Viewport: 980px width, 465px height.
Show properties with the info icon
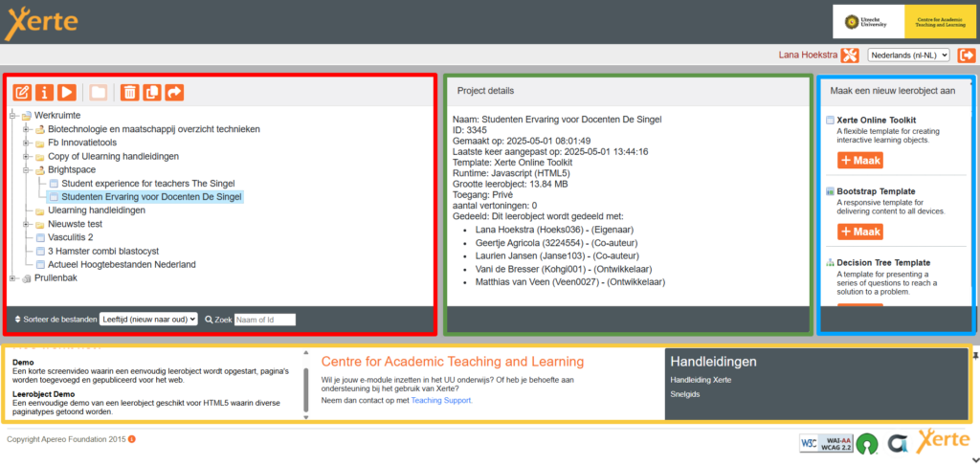tap(44, 93)
